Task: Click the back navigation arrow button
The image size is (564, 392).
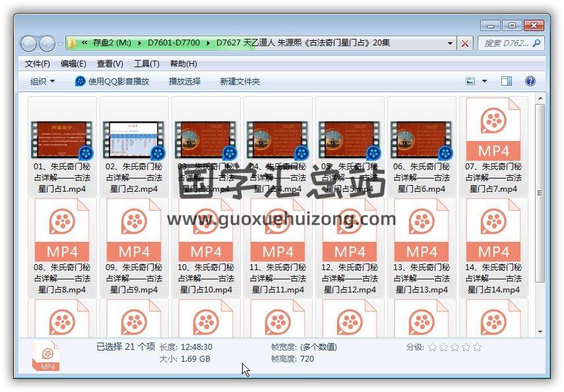Action: tap(29, 43)
